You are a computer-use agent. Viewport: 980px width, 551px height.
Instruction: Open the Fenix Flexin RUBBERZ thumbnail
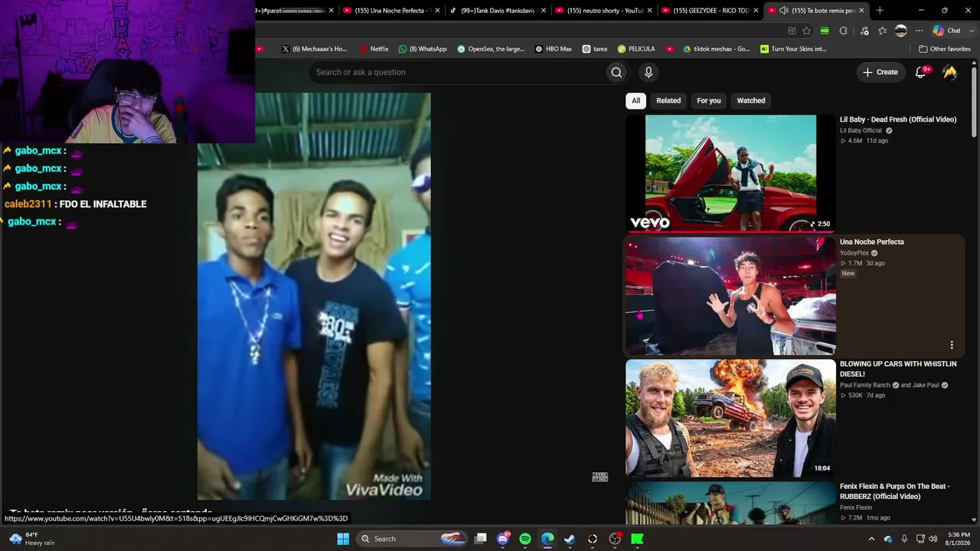pyautogui.click(x=730, y=504)
